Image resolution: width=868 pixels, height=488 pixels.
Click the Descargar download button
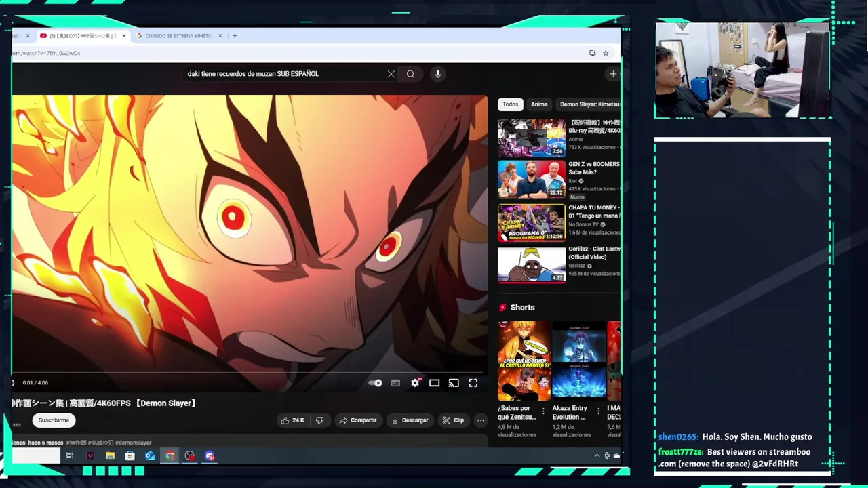point(410,420)
